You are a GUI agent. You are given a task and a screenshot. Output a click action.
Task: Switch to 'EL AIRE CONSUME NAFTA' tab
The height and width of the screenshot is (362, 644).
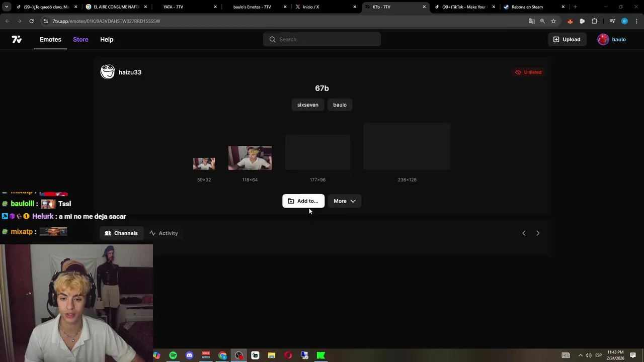(116, 7)
